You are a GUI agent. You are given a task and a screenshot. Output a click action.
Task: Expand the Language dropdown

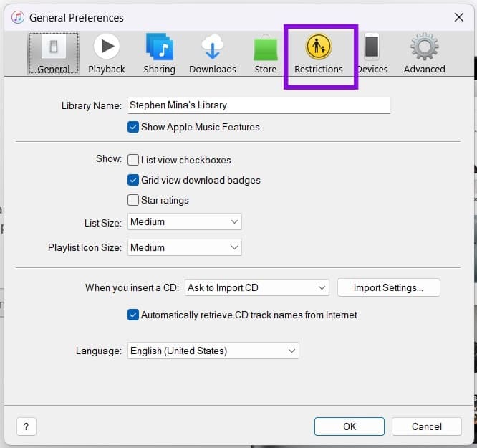[x=213, y=351]
